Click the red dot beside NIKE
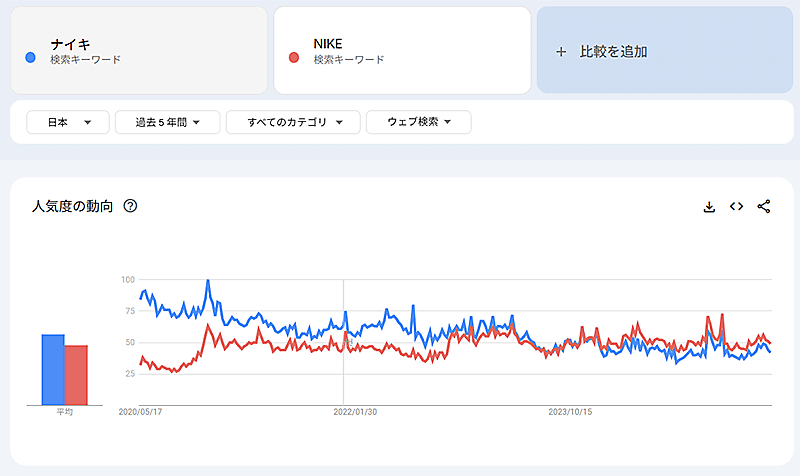 click(293, 58)
